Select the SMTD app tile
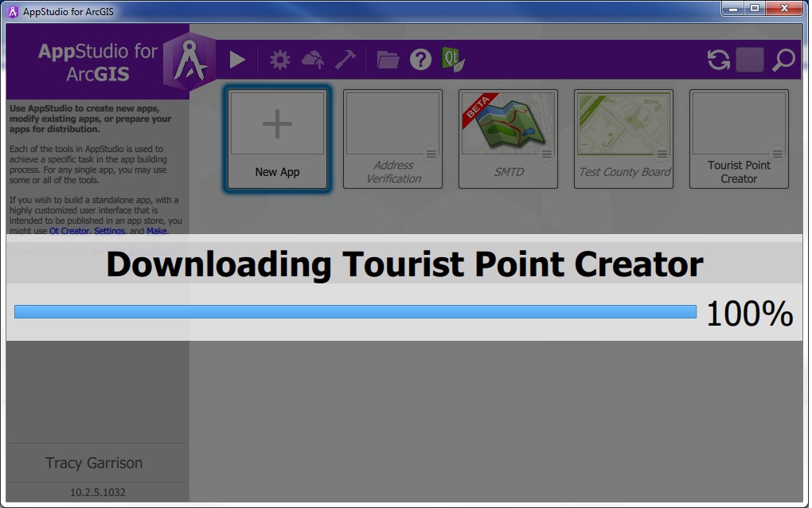This screenshot has width=812, height=508. pos(508,139)
